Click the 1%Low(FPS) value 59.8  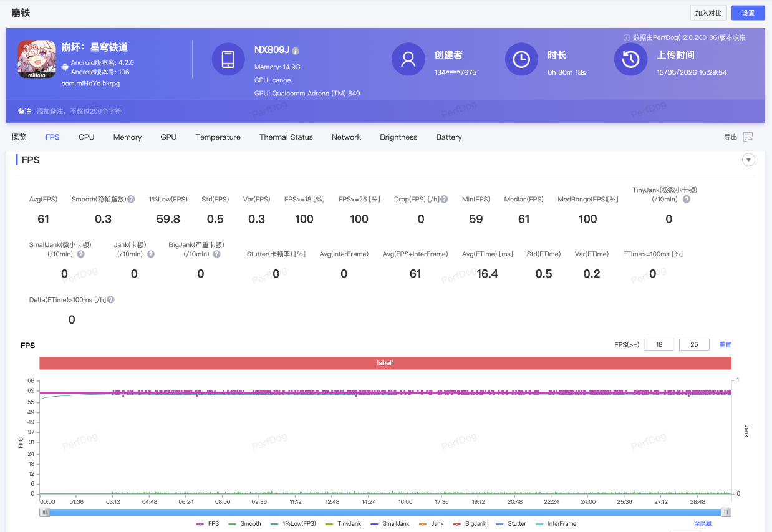(x=168, y=219)
